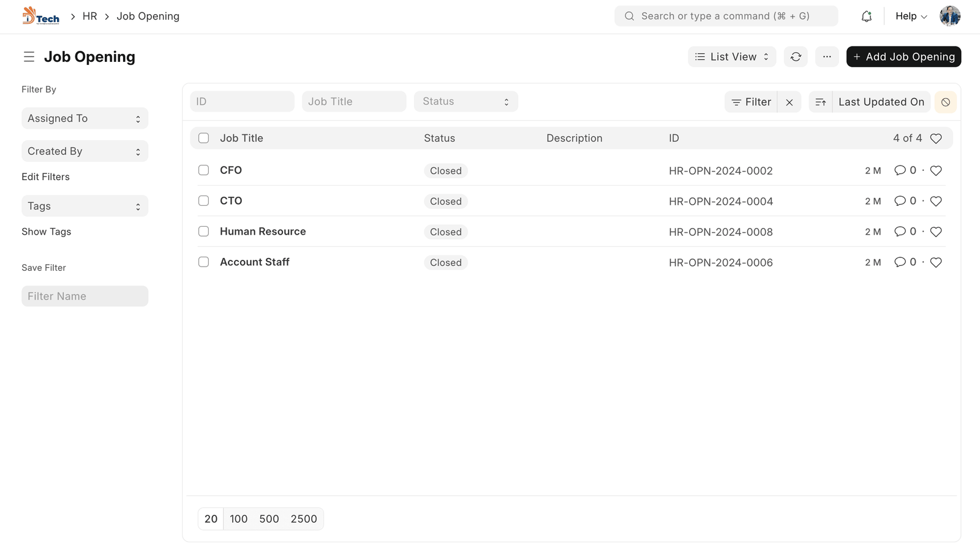Toggle the select-all checkbox in header
The image size is (980, 549).
204,138
